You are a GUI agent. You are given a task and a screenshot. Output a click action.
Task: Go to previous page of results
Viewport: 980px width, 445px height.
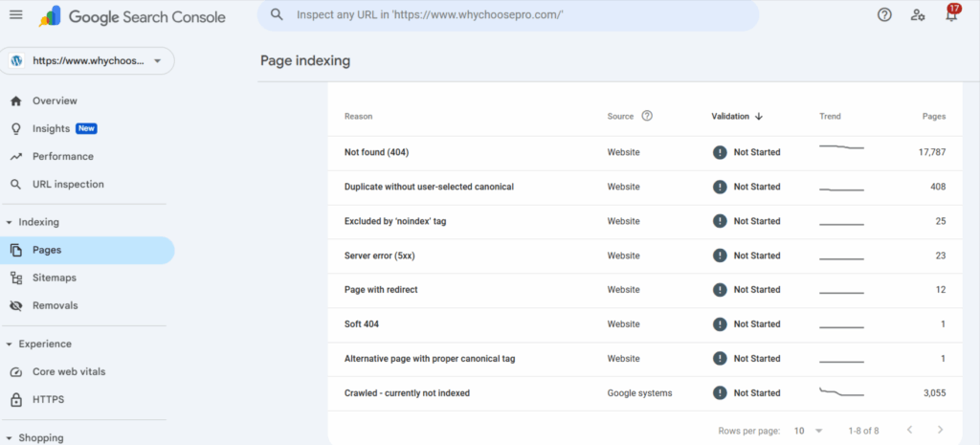pyautogui.click(x=909, y=430)
